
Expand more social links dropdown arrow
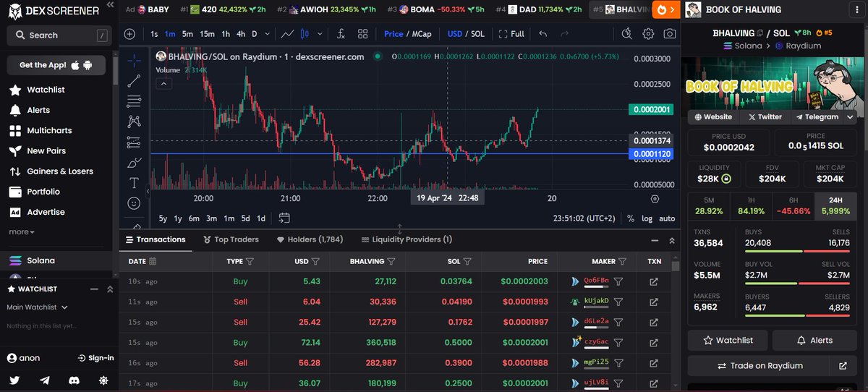[850, 116]
